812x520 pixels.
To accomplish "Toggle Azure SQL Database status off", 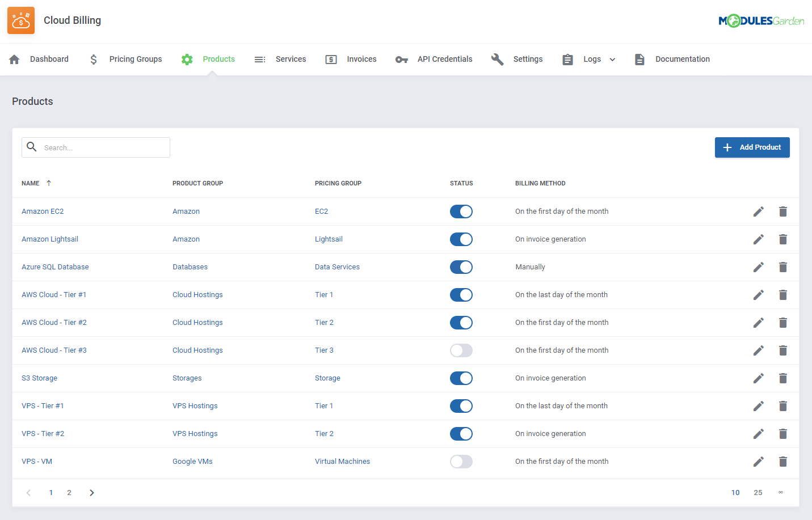I will pos(461,267).
